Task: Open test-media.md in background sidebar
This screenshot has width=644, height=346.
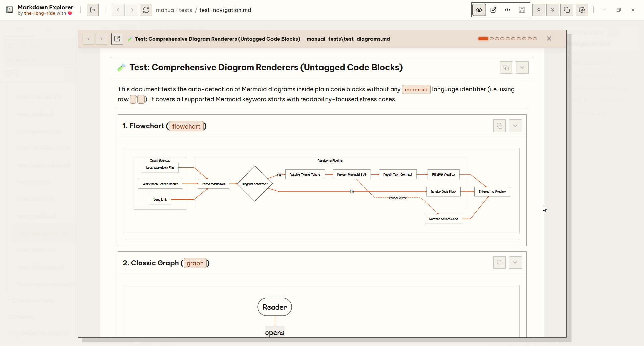Action: tap(37, 216)
